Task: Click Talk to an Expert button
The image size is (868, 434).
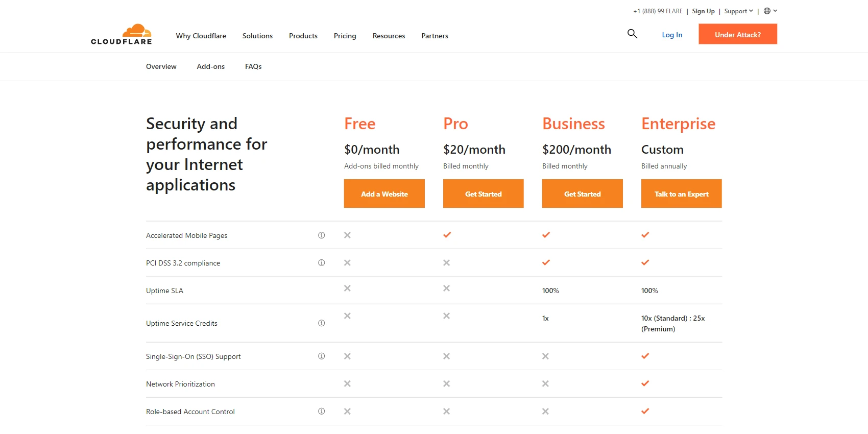Action: tap(682, 194)
